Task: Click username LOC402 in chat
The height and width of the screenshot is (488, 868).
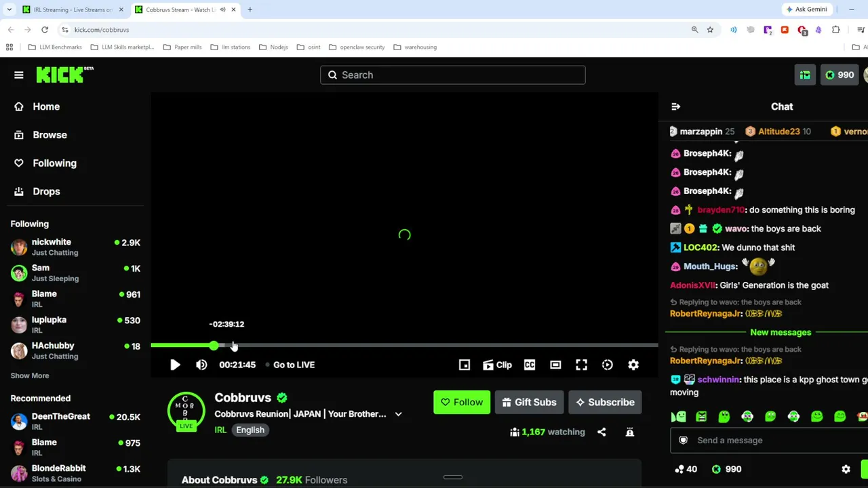Action: 701,247
